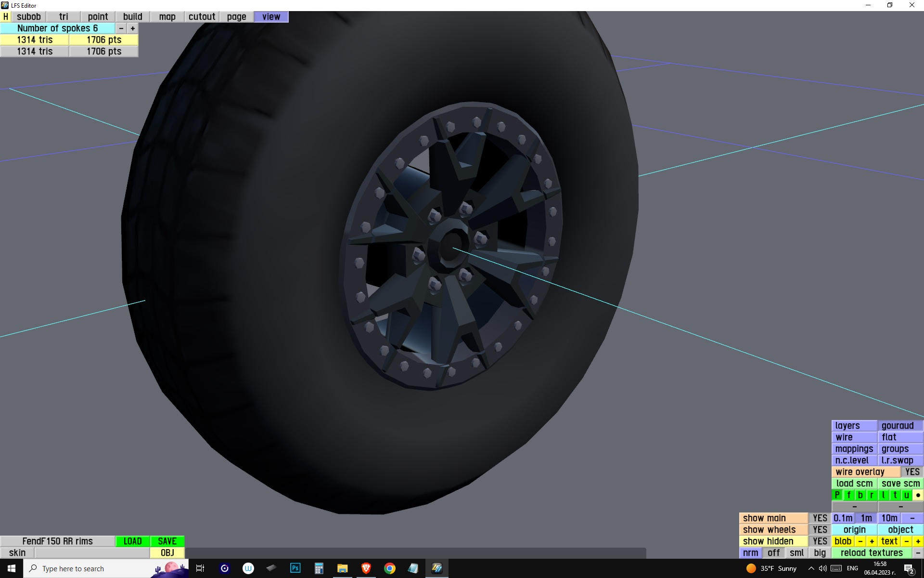Open the notification center icon
Screen dimensions: 924x578
pyautogui.click(x=909, y=569)
